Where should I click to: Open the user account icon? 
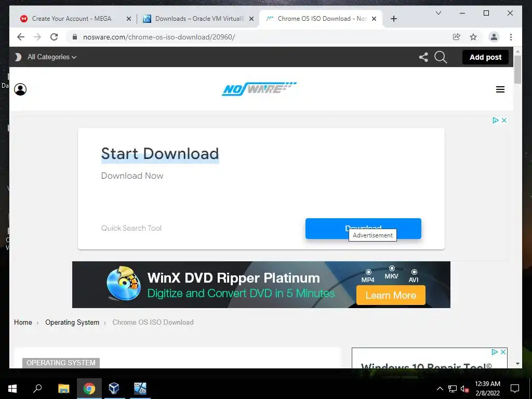(x=20, y=89)
